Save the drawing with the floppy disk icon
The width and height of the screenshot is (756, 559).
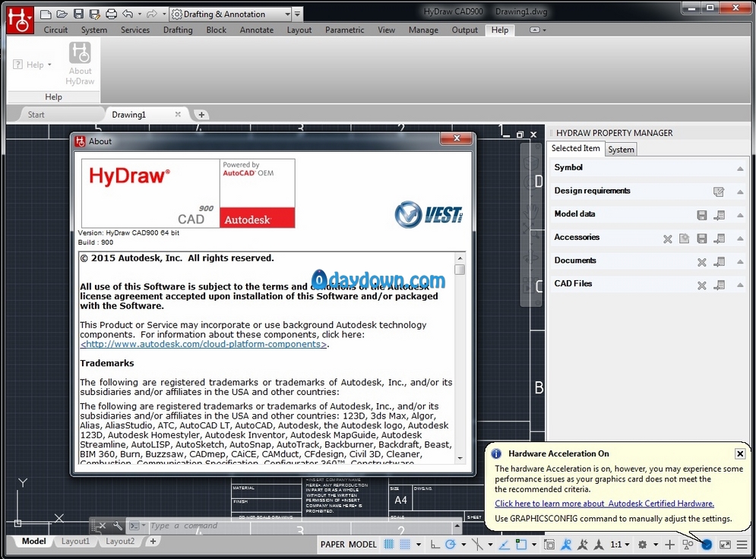78,14
